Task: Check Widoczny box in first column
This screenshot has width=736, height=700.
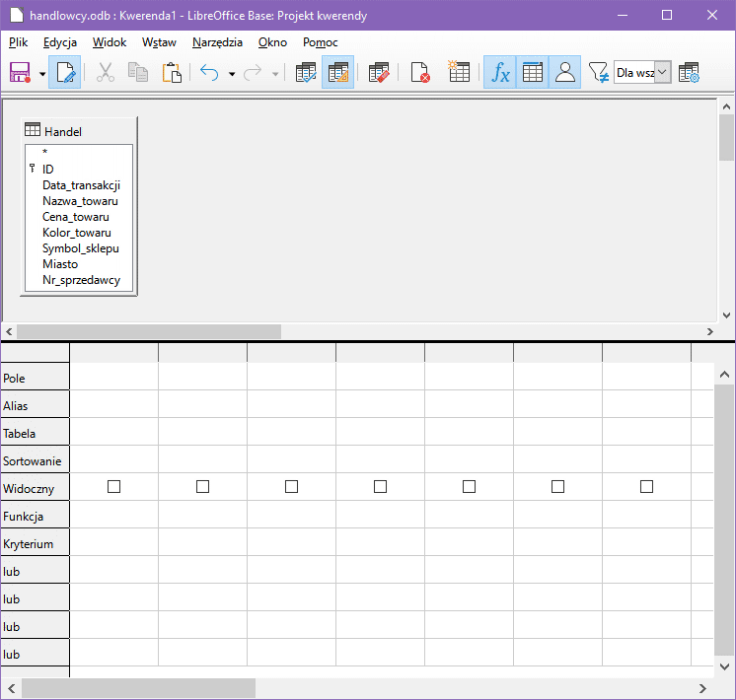Action: pyautogui.click(x=113, y=487)
